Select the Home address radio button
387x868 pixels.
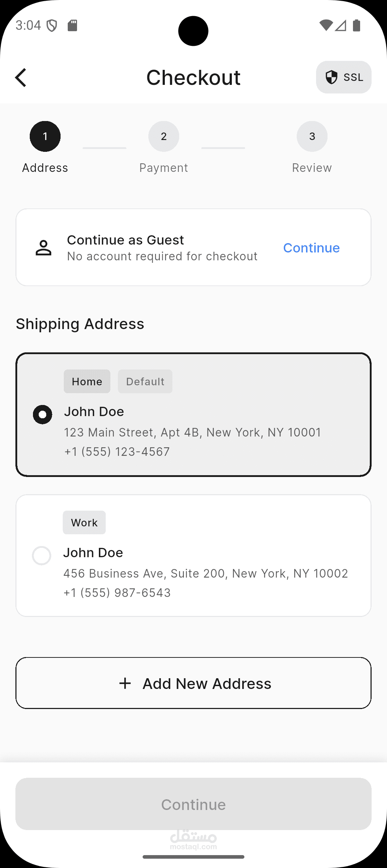tap(43, 415)
